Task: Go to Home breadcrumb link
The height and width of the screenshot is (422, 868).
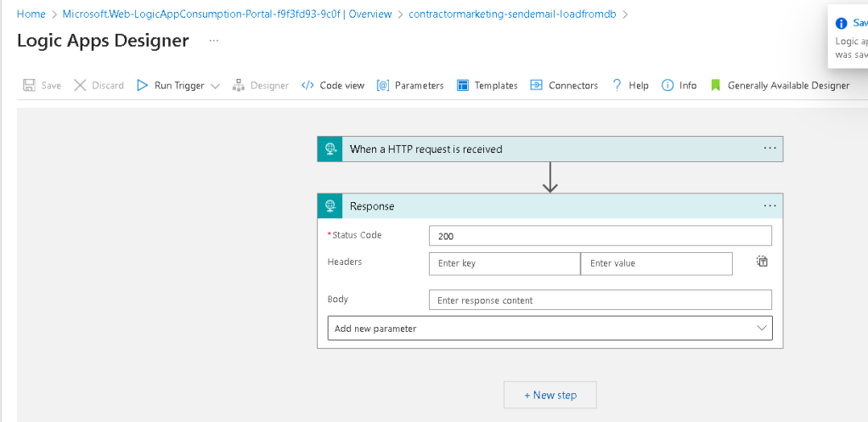Action: [x=31, y=14]
